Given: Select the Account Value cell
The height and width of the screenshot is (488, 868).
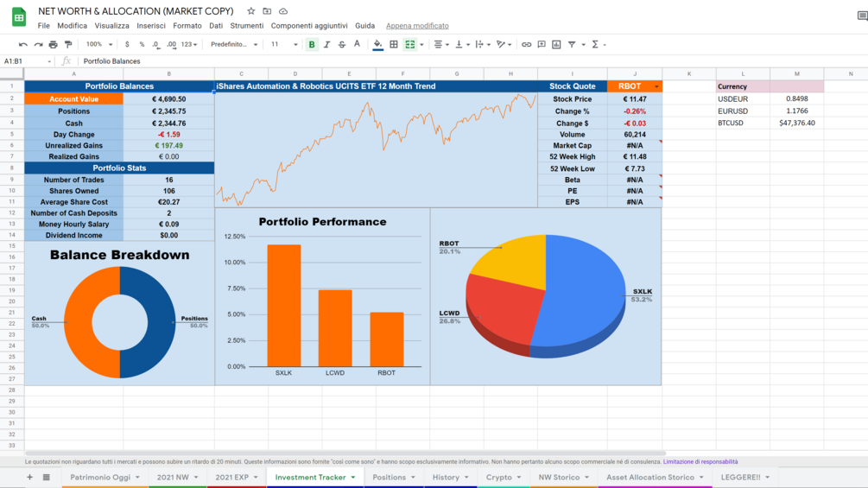Looking at the screenshot, I should point(73,99).
